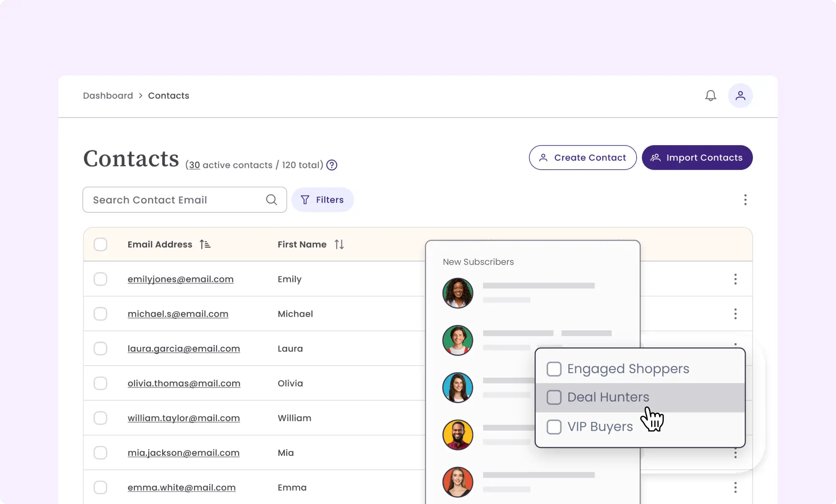Go to Dashboard via breadcrumb
The width and height of the screenshot is (836, 504).
tap(108, 95)
